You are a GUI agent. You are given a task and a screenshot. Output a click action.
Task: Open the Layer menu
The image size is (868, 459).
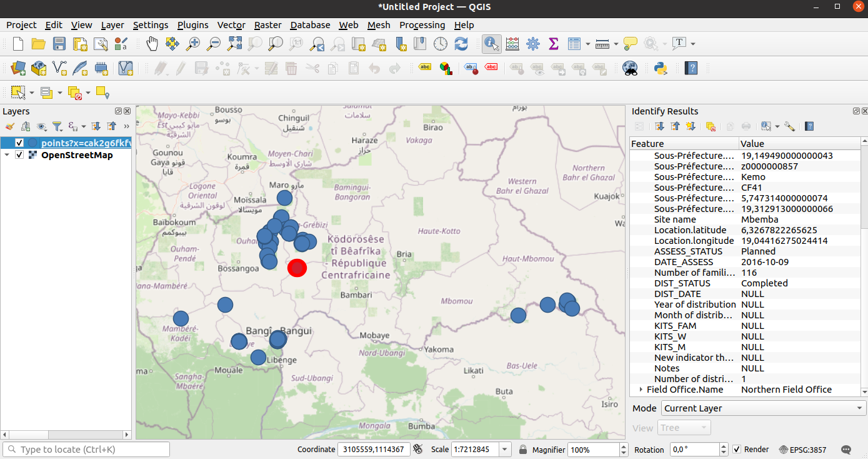[112, 25]
